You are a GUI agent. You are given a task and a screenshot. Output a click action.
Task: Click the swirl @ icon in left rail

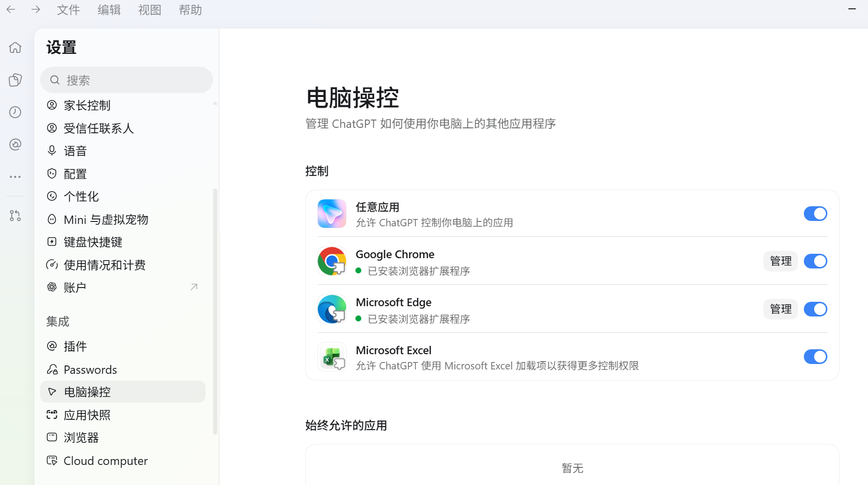coord(15,145)
